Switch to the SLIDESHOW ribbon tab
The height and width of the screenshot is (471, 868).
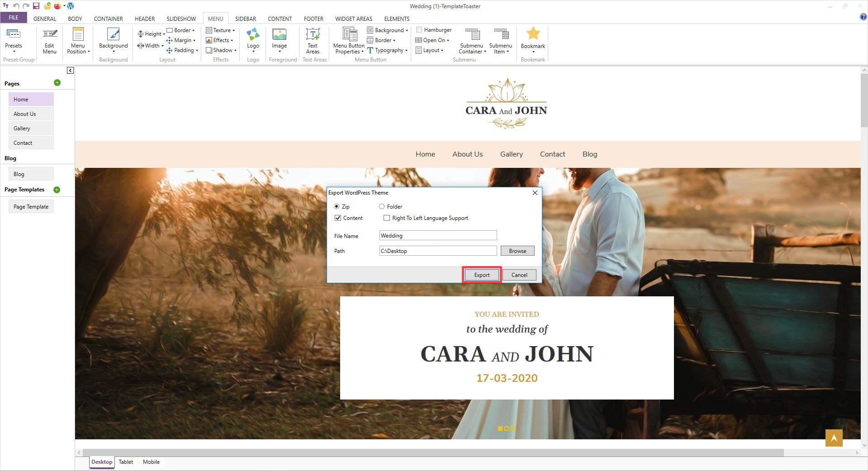pyautogui.click(x=181, y=19)
